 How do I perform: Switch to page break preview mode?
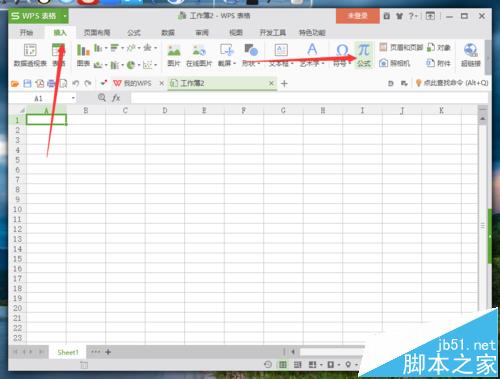coord(297,365)
